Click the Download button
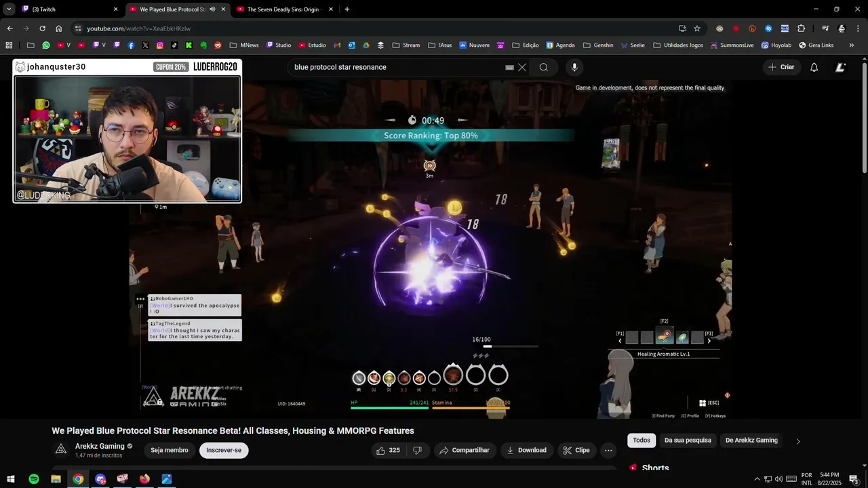The width and height of the screenshot is (868, 488). point(526,450)
